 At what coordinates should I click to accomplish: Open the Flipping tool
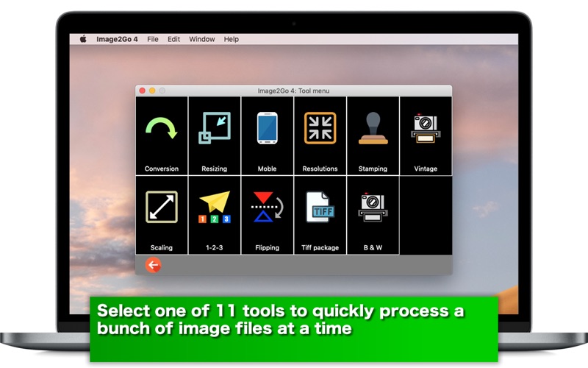[x=268, y=215]
